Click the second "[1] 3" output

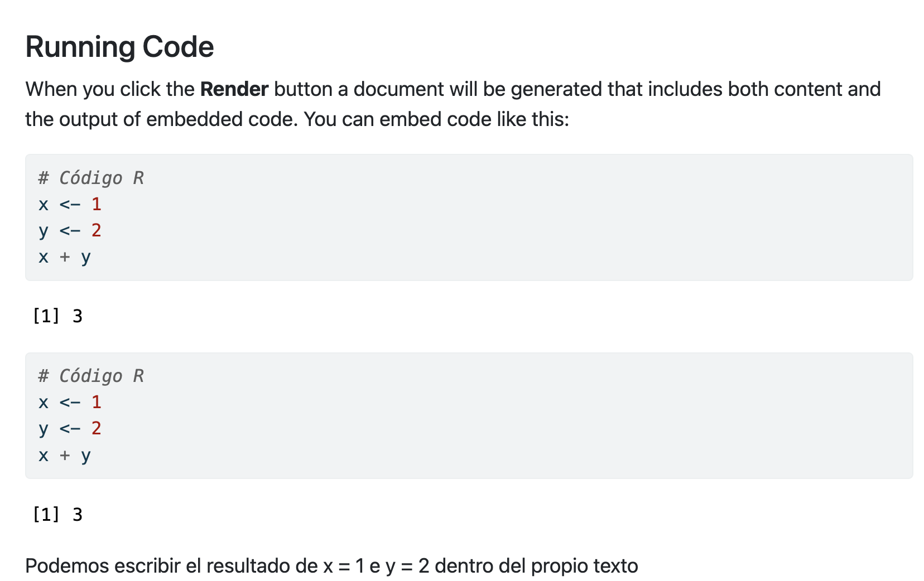point(57,514)
